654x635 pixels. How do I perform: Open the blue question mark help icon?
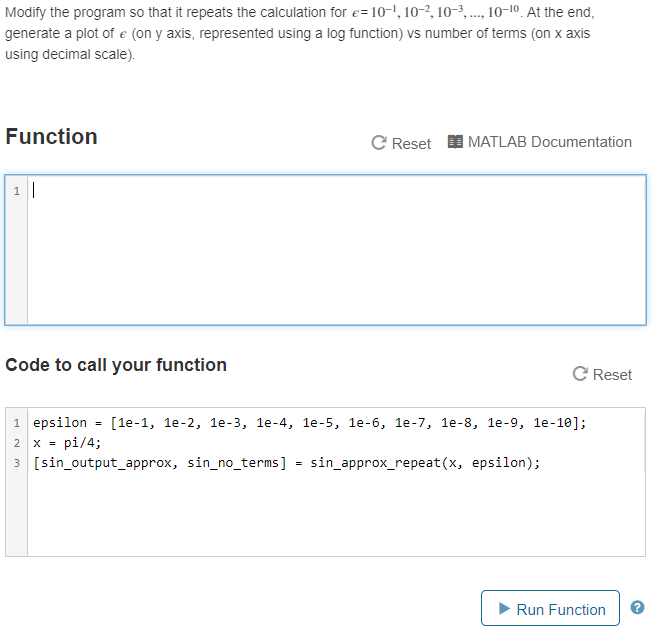tap(637, 607)
